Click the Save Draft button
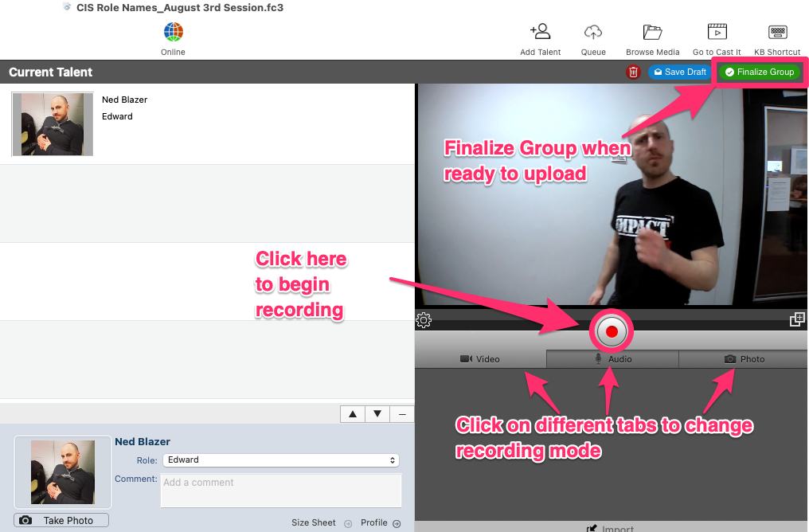The height and width of the screenshot is (532, 809). pyautogui.click(x=678, y=72)
